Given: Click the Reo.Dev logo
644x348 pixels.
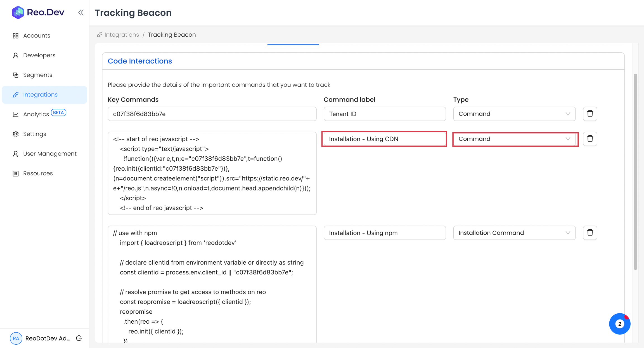Looking at the screenshot, I should (x=38, y=12).
